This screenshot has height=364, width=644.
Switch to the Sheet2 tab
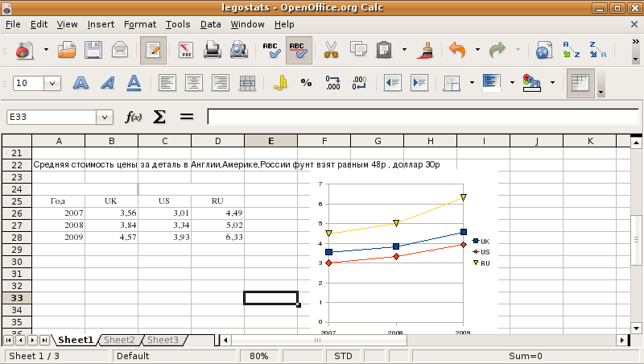coord(119,340)
